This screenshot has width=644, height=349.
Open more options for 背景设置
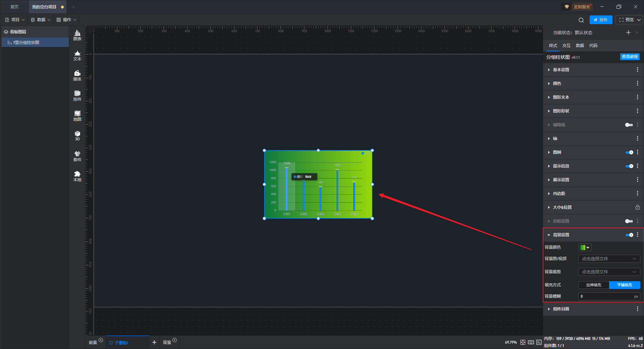(637, 235)
